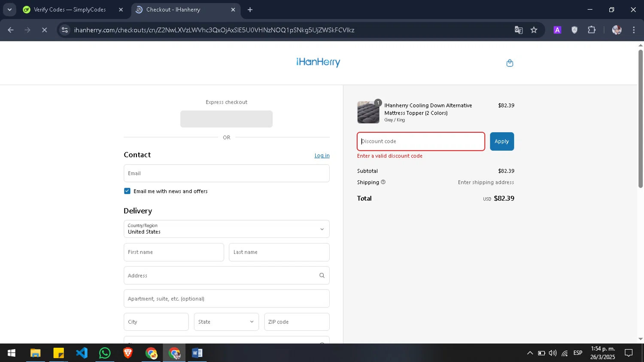The width and height of the screenshot is (644, 362).
Task: Open the State dropdown
Action: [x=226, y=322]
